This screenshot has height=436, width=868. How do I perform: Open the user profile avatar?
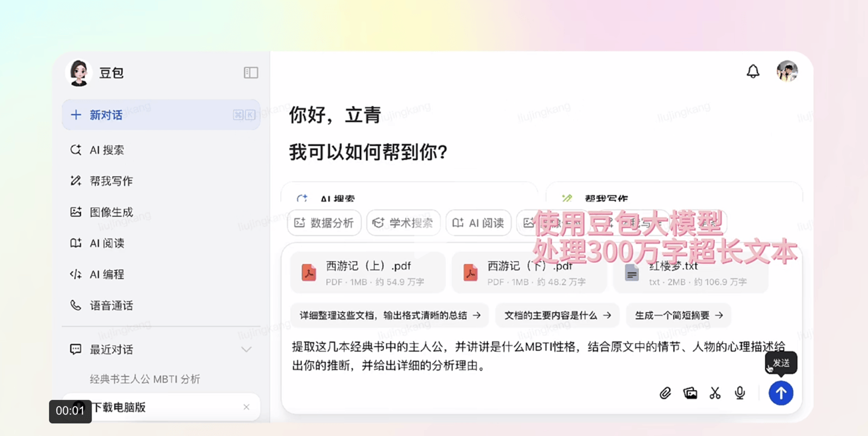coord(787,71)
